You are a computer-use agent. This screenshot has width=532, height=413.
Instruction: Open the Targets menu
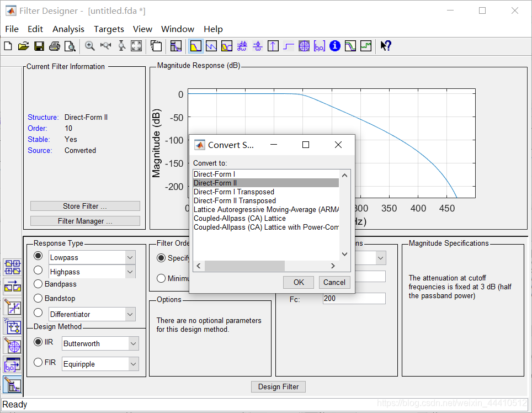click(x=109, y=29)
